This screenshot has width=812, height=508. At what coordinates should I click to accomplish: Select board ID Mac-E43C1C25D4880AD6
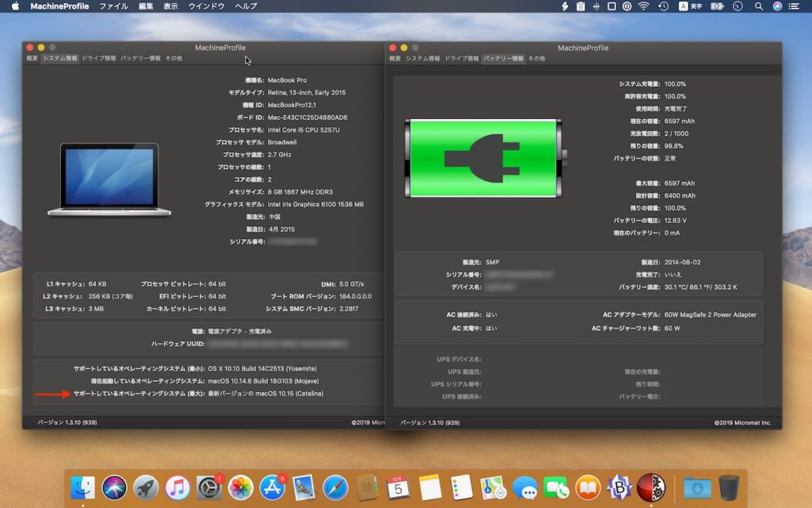pyautogui.click(x=307, y=117)
